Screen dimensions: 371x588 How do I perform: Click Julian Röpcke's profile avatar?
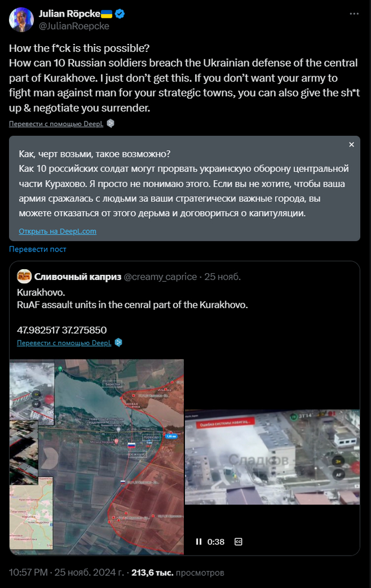(x=21, y=19)
